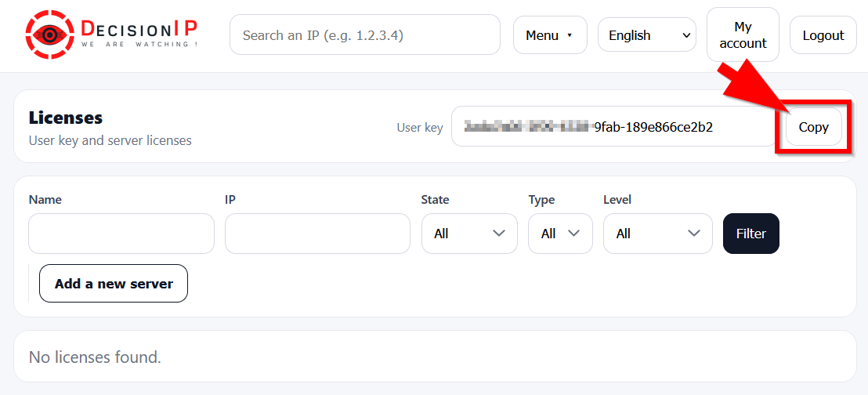Open the Menu dropdown button
This screenshot has width=868, height=395.
coord(549,35)
